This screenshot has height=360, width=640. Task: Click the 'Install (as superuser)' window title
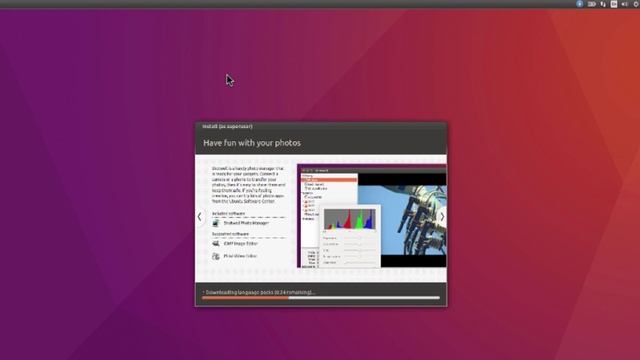(227, 127)
